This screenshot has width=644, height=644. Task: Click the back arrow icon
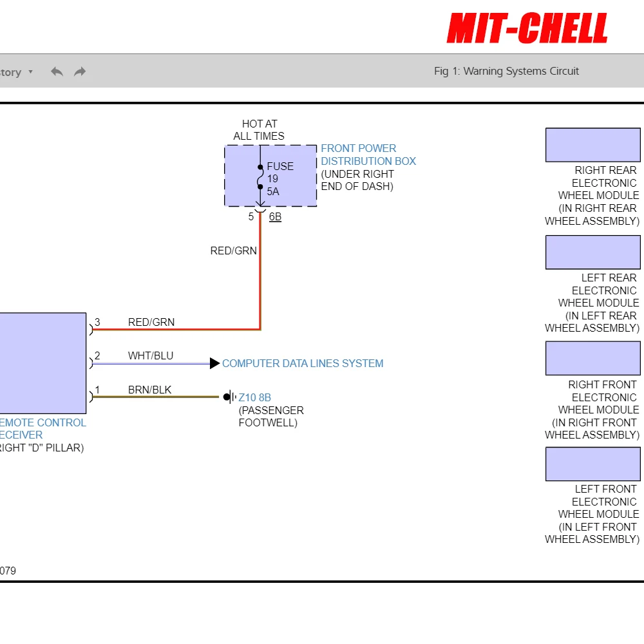click(57, 72)
